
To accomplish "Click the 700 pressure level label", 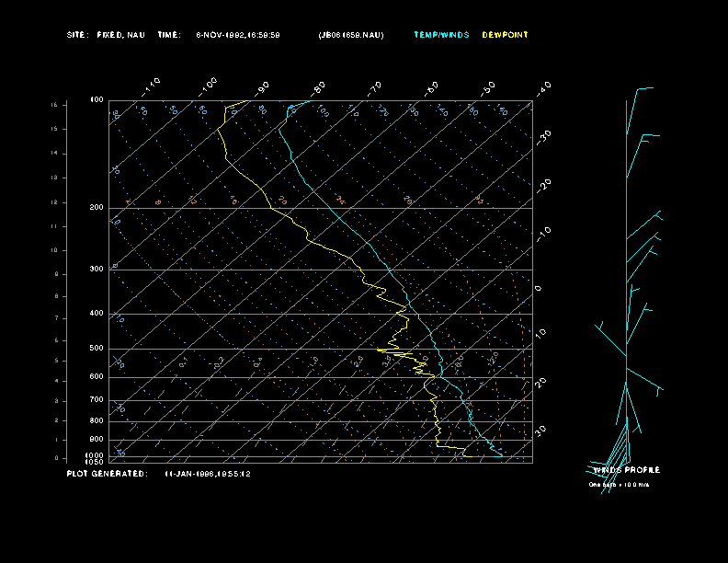I will click(97, 399).
